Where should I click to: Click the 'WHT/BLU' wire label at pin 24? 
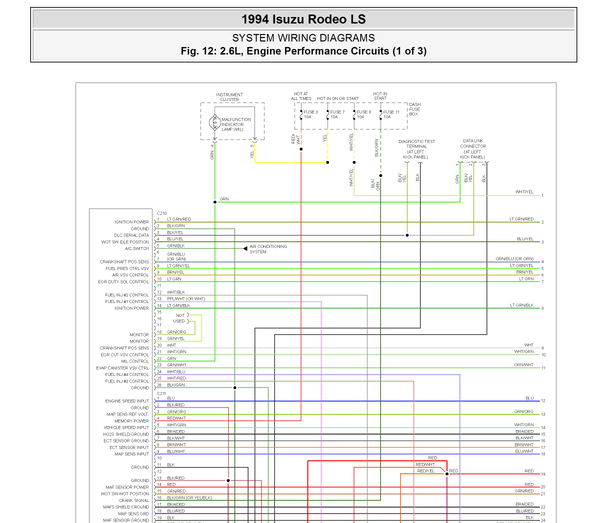coord(176,372)
